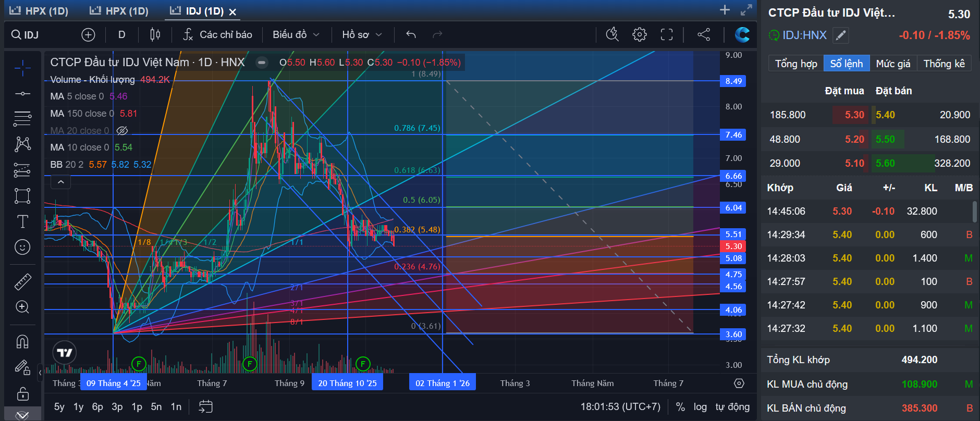Toggle auto scale (tự động)

732,407
